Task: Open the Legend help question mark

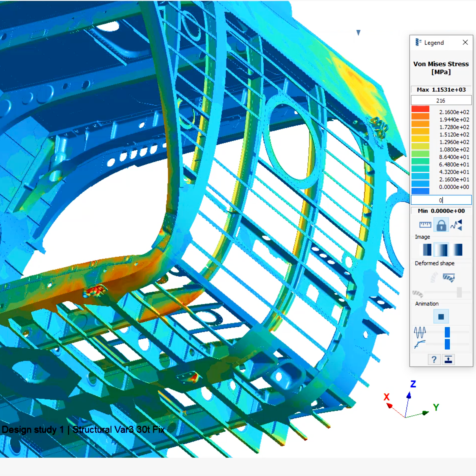Action: (434, 359)
